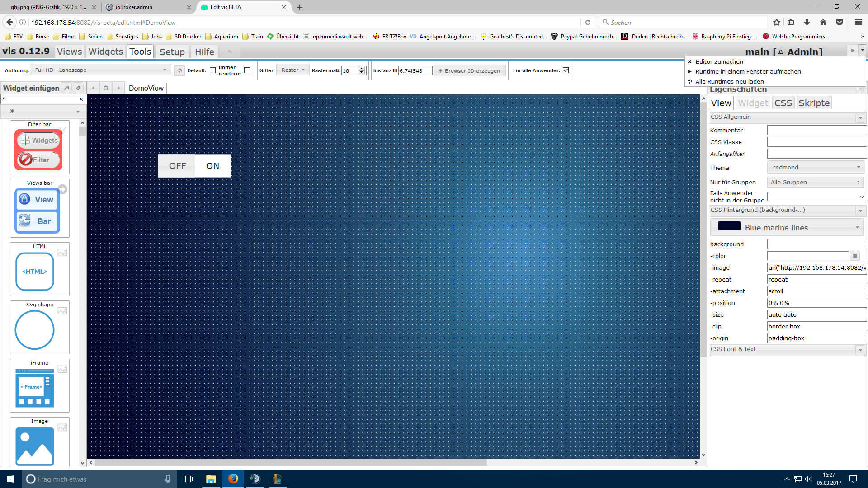Screen dimensions: 868x488
Task: Select the Svg shape circle widget
Action: [35, 330]
